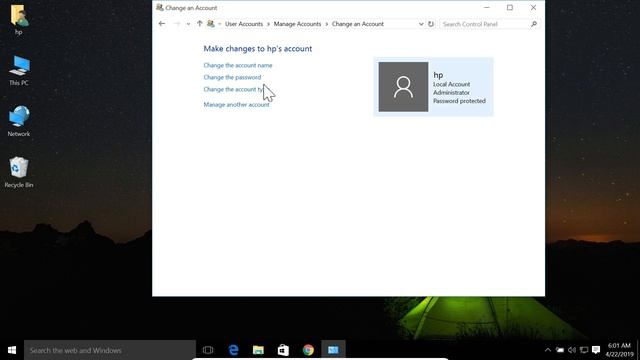Click the battery tray icon

click(560, 350)
